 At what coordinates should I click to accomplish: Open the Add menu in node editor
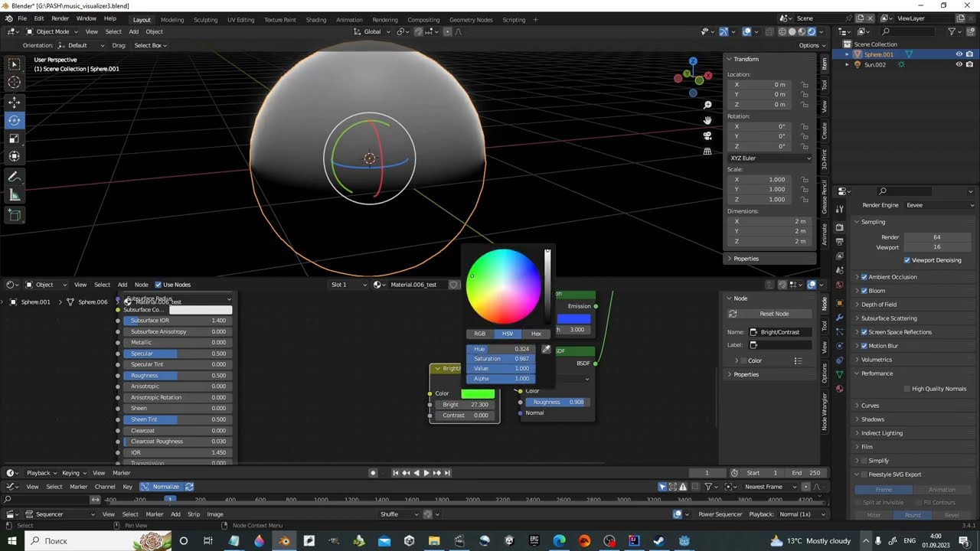(x=122, y=285)
